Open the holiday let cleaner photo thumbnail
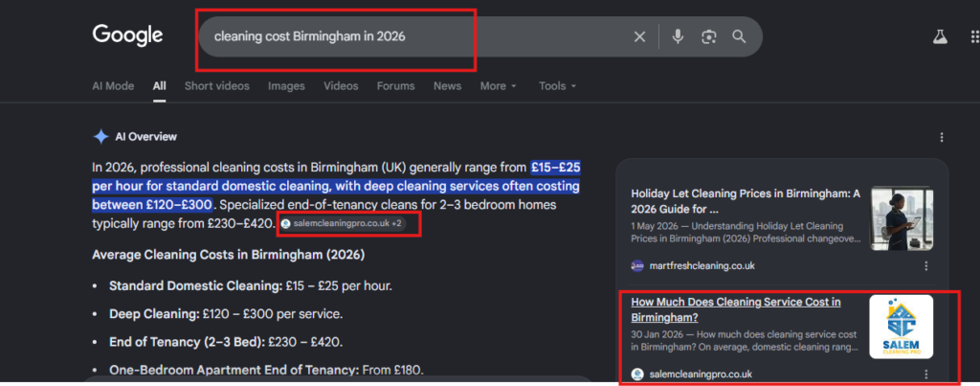Viewport: 980px width, 386px height. tap(902, 217)
